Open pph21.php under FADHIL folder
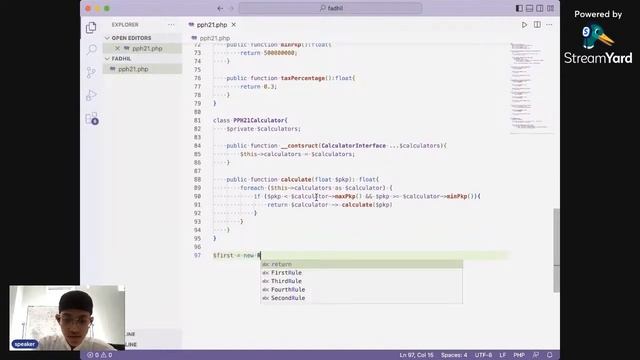 133,69
